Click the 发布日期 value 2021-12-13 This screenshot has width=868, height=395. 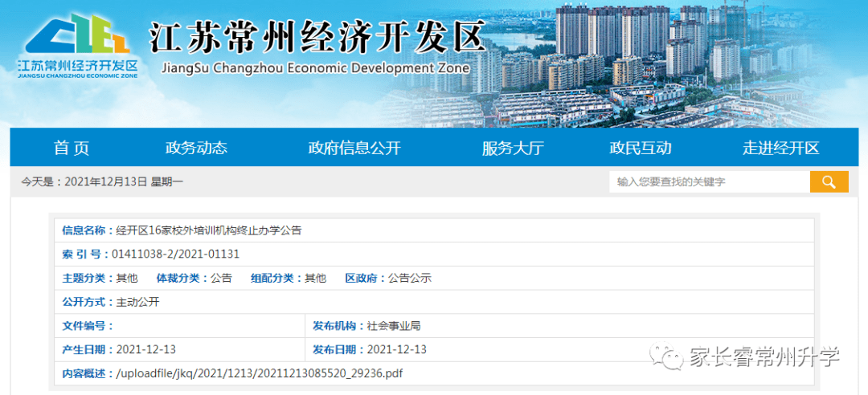(x=396, y=349)
